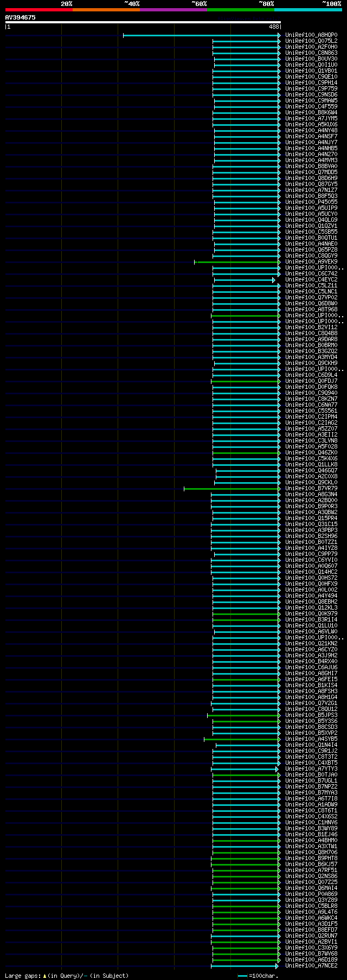Open hit UniRef100_Q1VB01
The image size is (347, 980).
click(311, 71)
